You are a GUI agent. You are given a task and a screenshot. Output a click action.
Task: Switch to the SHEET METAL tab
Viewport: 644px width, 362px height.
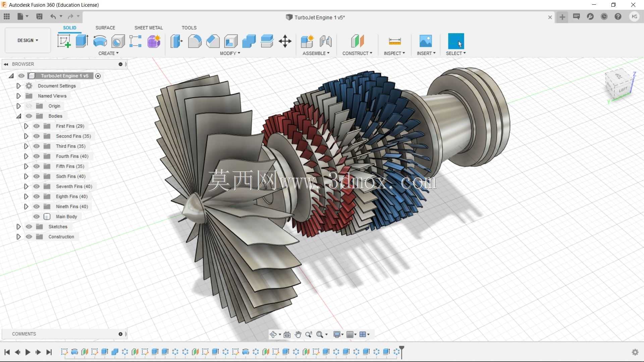[149, 28]
